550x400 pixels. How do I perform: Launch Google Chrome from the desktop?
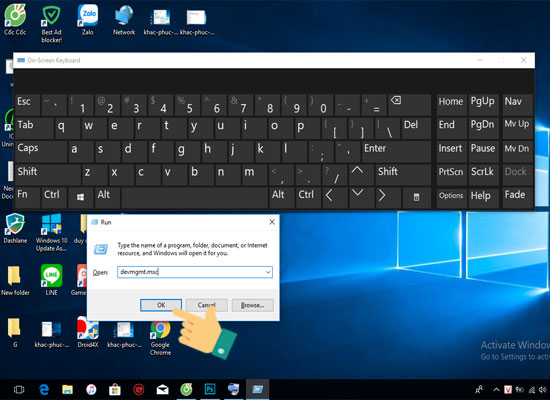[x=160, y=338]
